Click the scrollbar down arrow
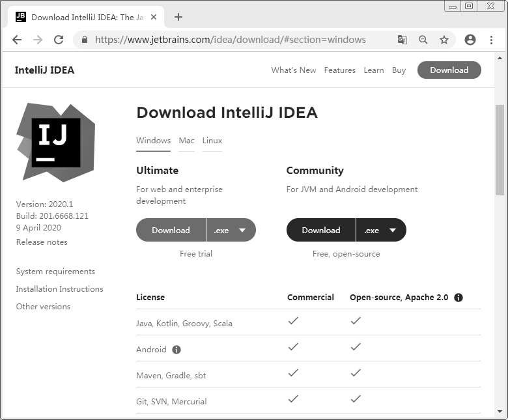 [500, 412]
